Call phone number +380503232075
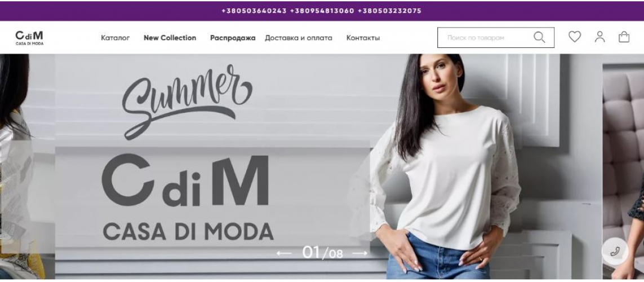This screenshot has width=644, height=282. tap(389, 11)
